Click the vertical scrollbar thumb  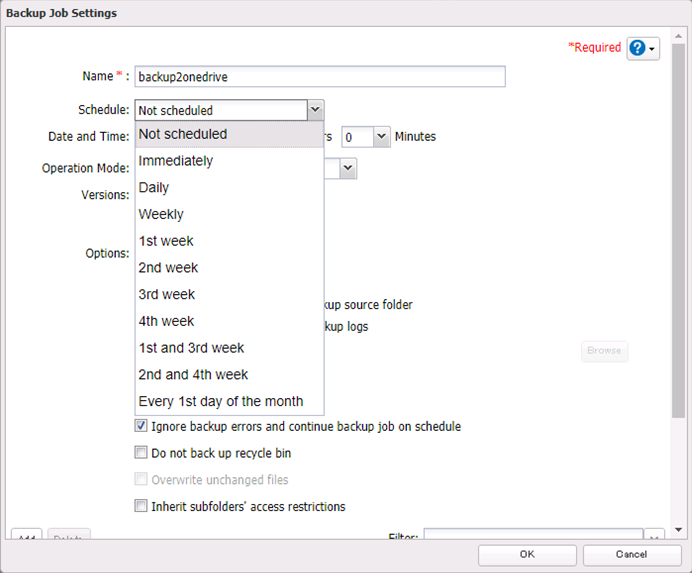(678, 230)
